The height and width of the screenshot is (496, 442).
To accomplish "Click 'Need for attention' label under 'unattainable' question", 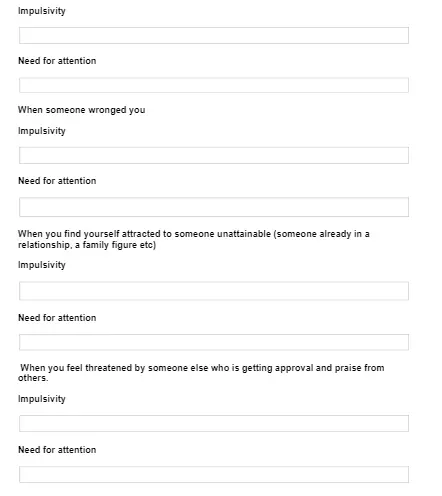I will click(57, 318).
